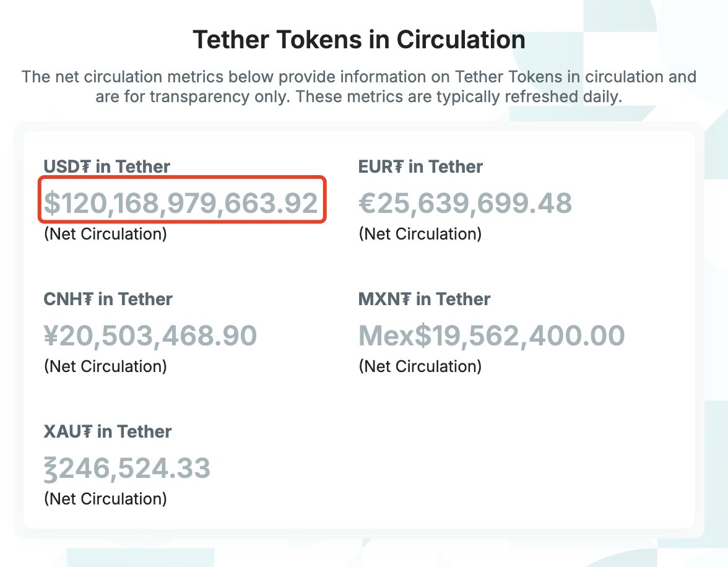This screenshot has height=567, width=728.
Task: Click the sentence starting 'The net circulation metrics'
Action: click(x=359, y=77)
